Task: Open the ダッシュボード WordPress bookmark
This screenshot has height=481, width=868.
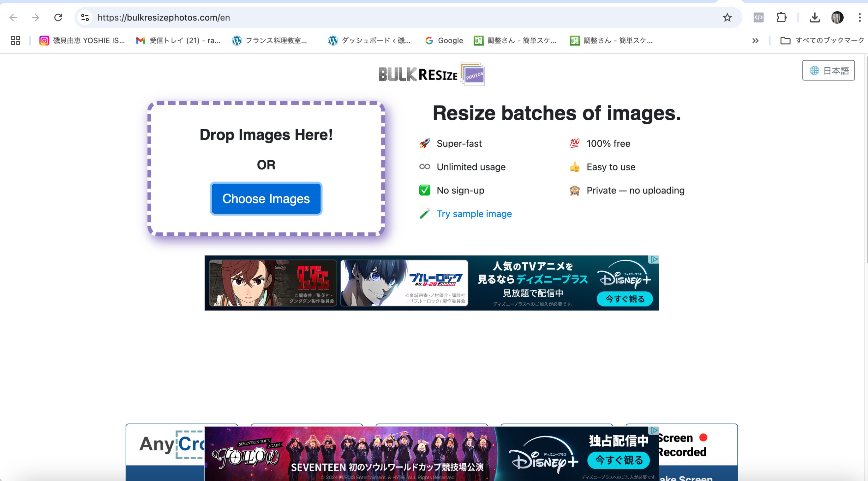Action: tap(369, 40)
